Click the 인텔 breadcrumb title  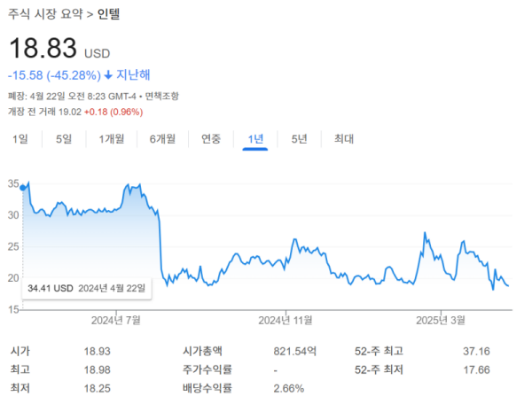pyautogui.click(x=108, y=14)
